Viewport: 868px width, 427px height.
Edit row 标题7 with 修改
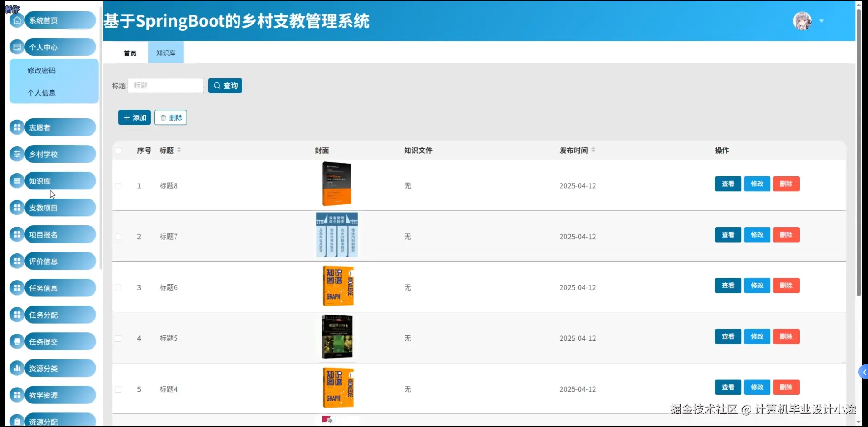tap(757, 234)
